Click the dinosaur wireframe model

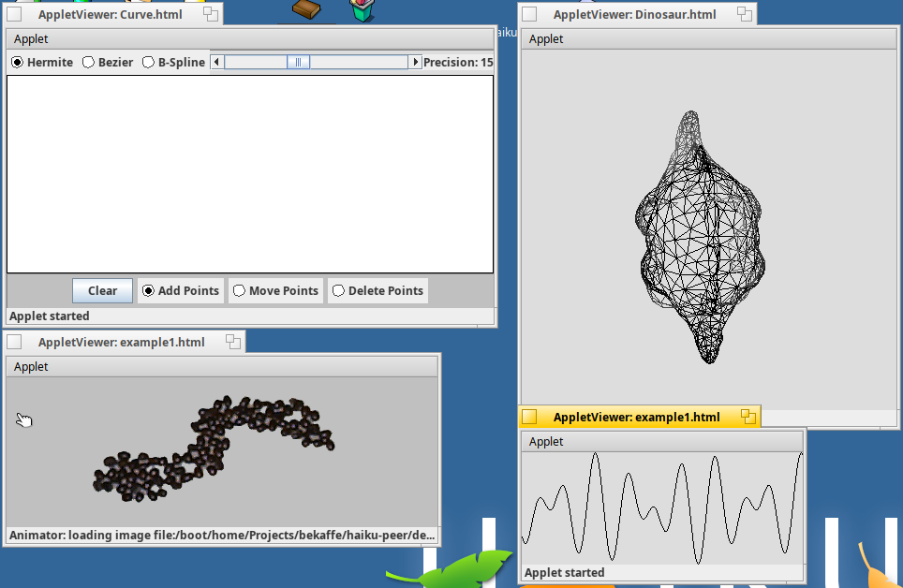701,237
